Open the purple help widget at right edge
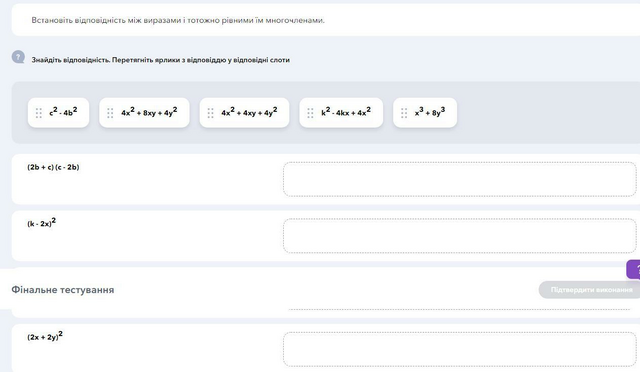The image size is (640, 372). (633, 270)
